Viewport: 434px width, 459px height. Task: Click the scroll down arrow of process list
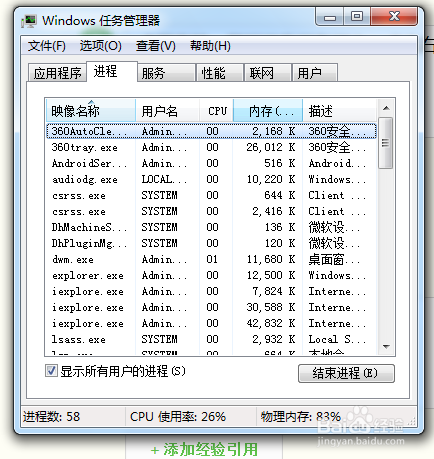coord(386,347)
